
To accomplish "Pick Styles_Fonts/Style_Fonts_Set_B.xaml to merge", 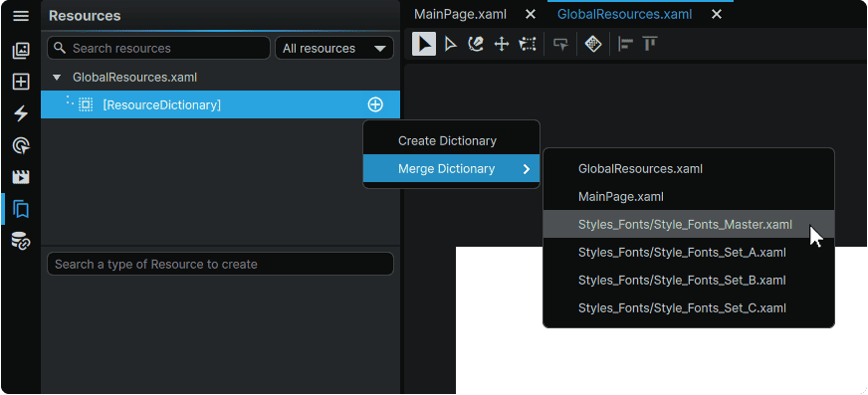I will 689,280.
